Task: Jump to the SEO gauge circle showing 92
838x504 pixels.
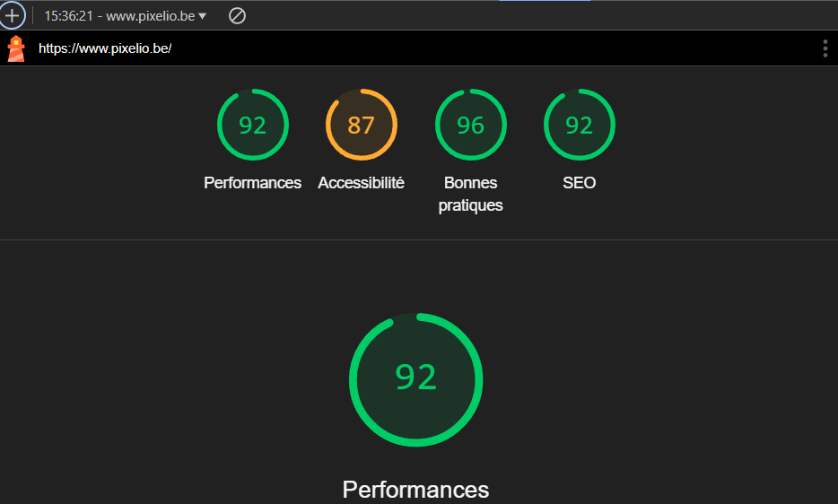Action: pyautogui.click(x=579, y=126)
